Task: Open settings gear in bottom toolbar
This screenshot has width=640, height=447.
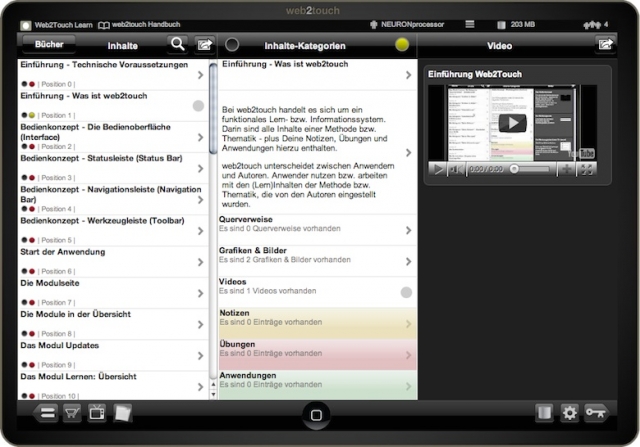Action: coord(569,413)
